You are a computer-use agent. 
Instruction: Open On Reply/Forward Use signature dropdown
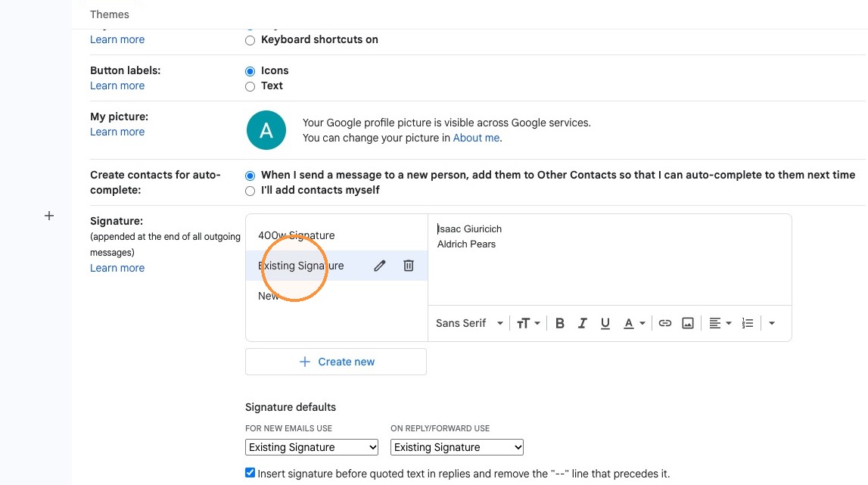456,447
